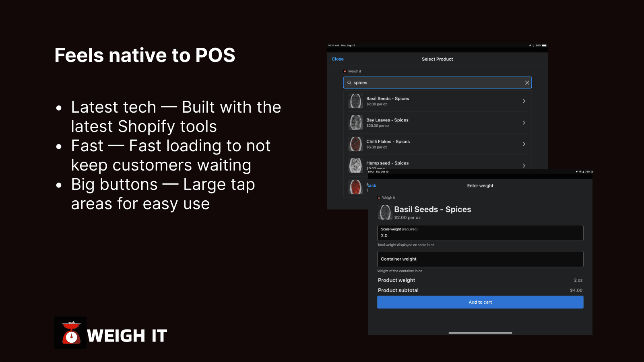Screen dimensions: 644x362
Task: Click Basil Seeds image in Enter weight panel
Action: point(385,212)
